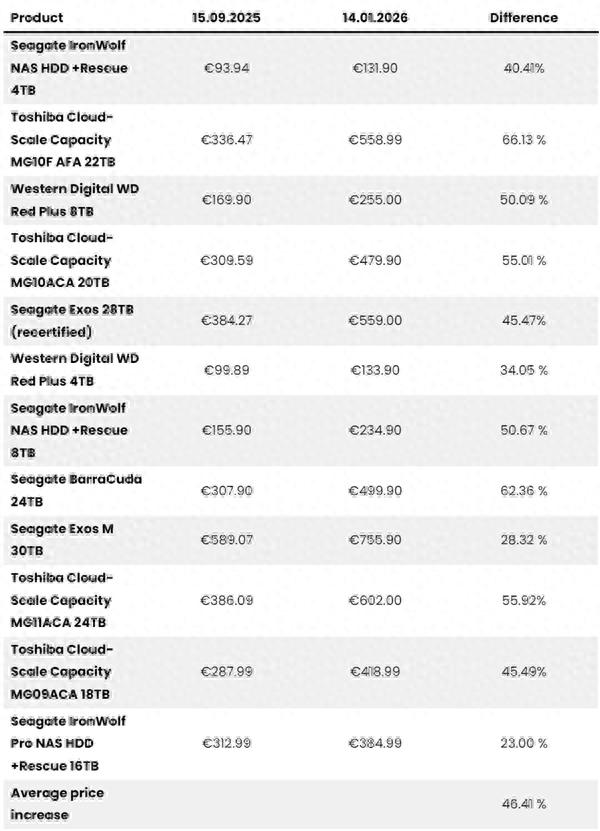Click the 66.13 % difference cell

click(x=524, y=139)
